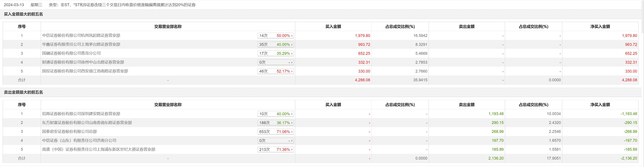
Task: Open the 17次 35.29% stats box
Action: pyautogui.click(x=275, y=53)
